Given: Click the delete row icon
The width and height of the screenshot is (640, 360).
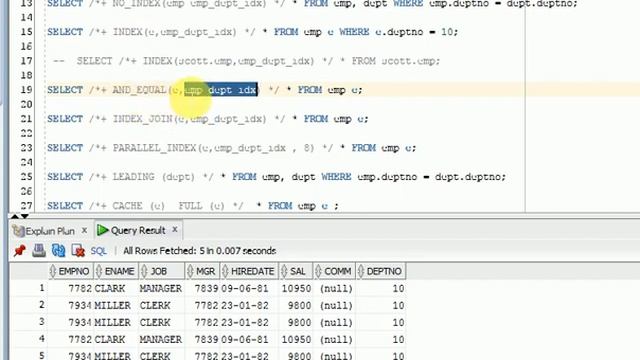Looking at the screenshot, I should 78,251.
